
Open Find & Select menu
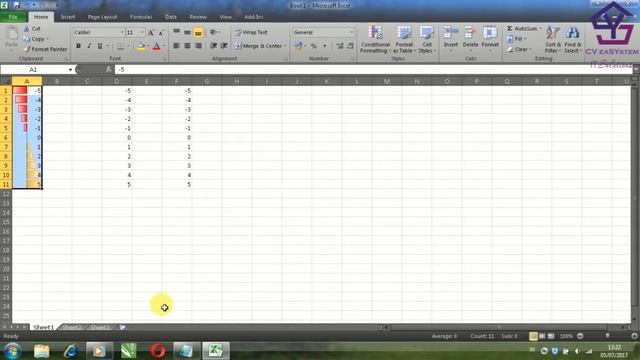573,39
